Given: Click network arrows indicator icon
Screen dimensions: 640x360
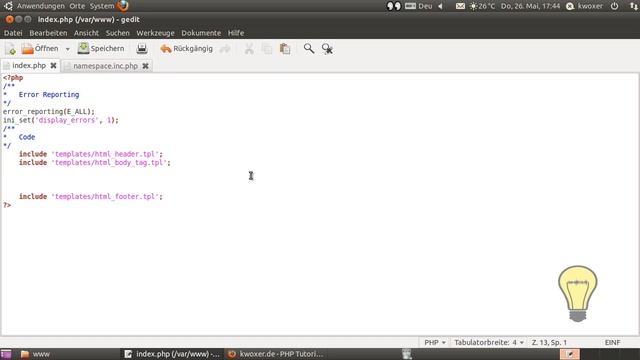Looking at the screenshot, I should click(x=633, y=6).
